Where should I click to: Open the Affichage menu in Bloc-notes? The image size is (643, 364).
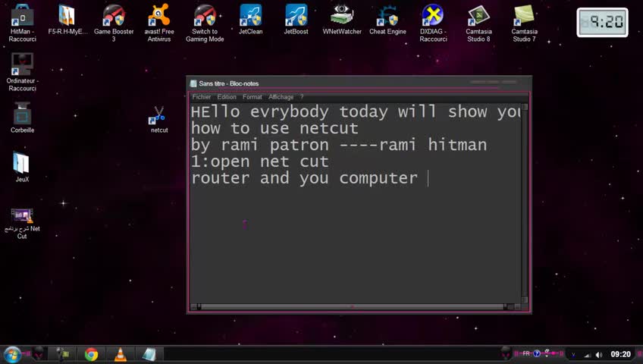(x=281, y=97)
